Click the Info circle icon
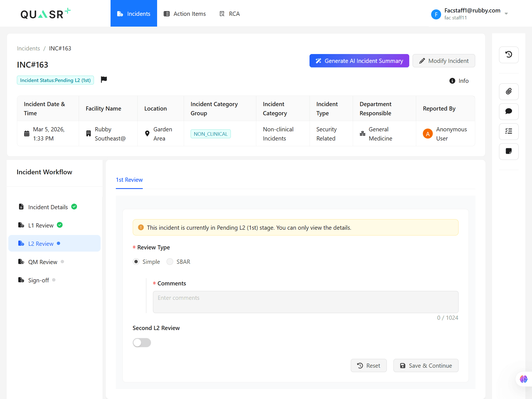Image resolution: width=532 pixels, height=399 pixels. click(x=452, y=81)
